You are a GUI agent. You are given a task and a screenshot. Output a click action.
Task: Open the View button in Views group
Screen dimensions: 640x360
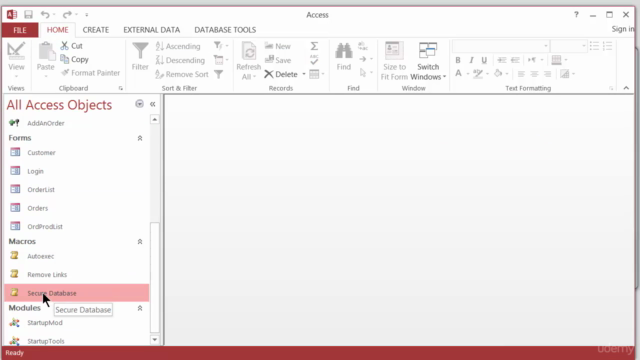(16, 60)
